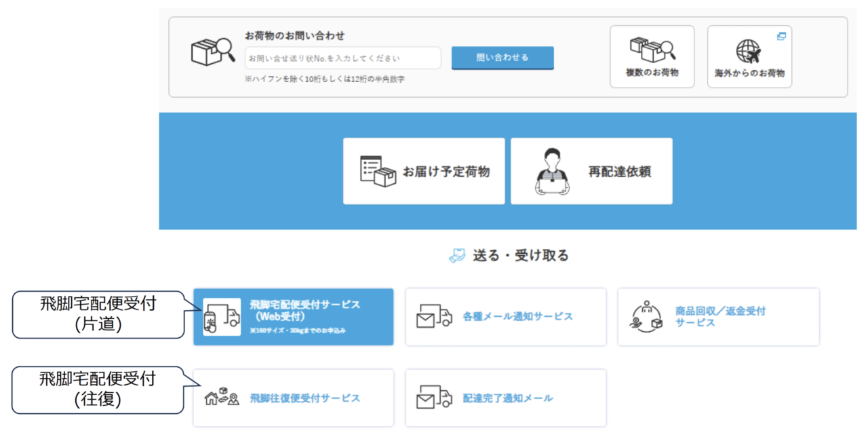Click the envelope truck icon for 各種メール通知サービス
868x437 pixels.
pos(434,317)
